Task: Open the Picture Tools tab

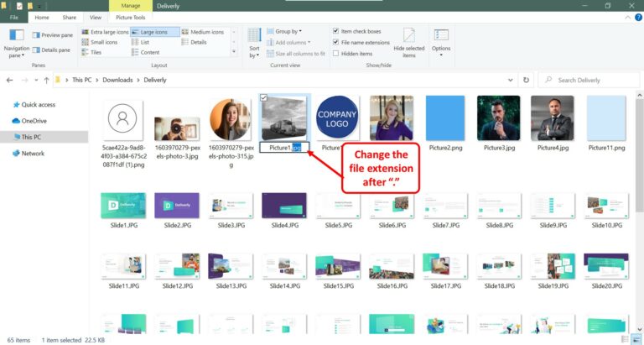Action: point(131,18)
